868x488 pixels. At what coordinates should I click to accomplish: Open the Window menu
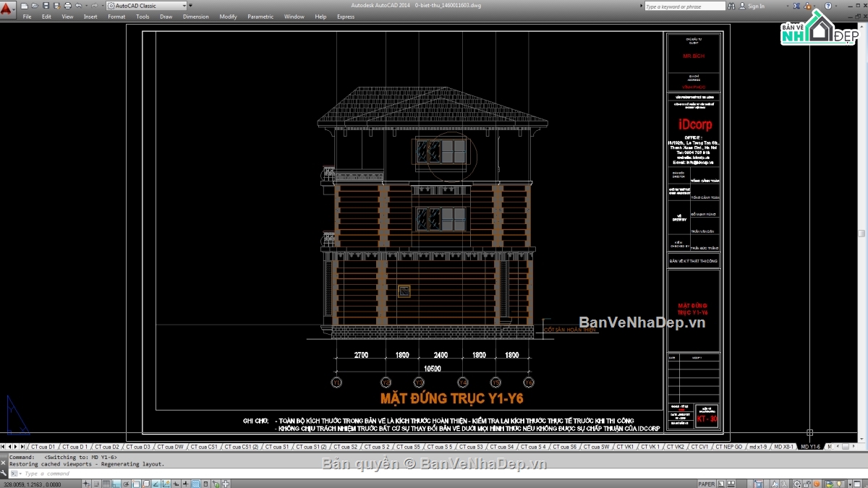294,17
